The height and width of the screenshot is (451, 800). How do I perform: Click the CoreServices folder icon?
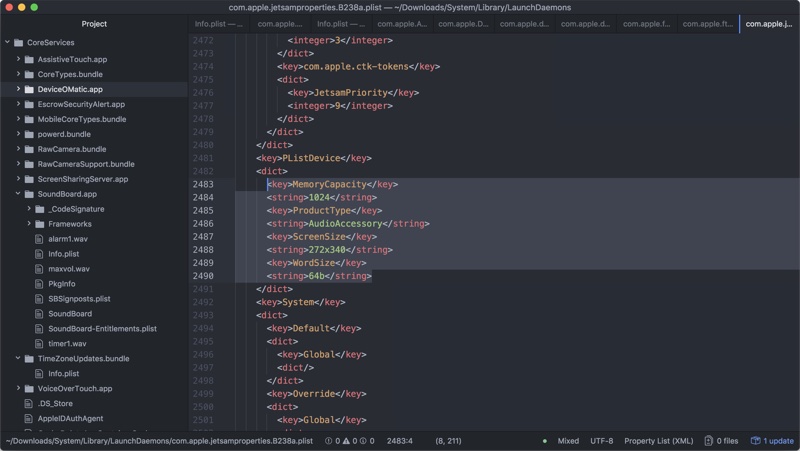(x=18, y=42)
